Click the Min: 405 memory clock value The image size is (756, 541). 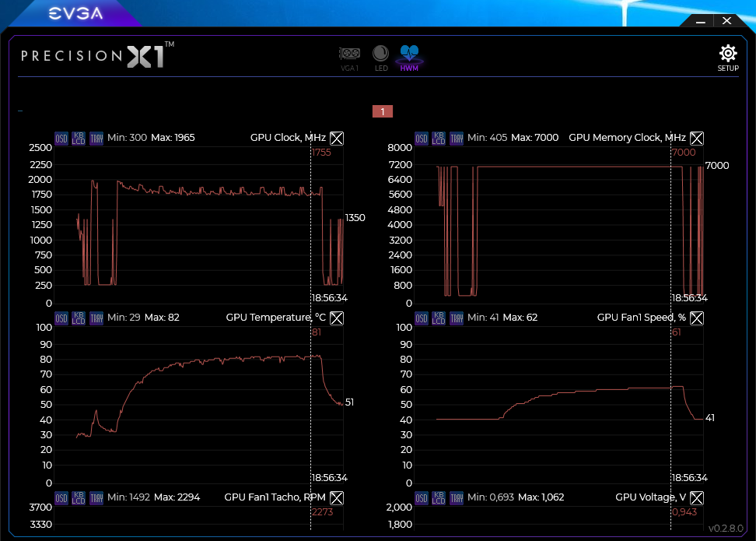pos(488,138)
